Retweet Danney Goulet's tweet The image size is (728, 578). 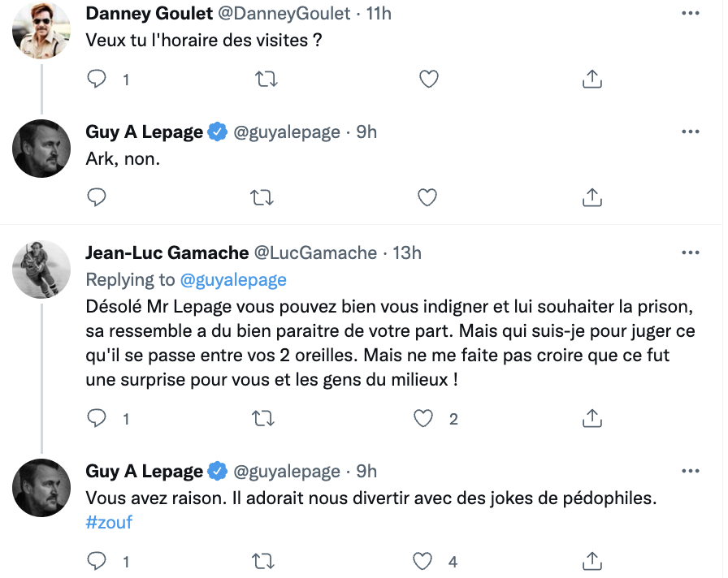click(266, 80)
